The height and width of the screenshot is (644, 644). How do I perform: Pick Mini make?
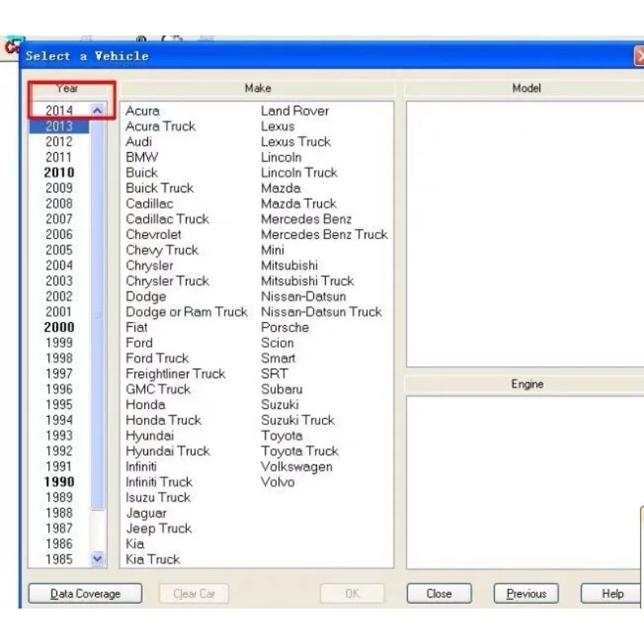(x=273, y=250)
